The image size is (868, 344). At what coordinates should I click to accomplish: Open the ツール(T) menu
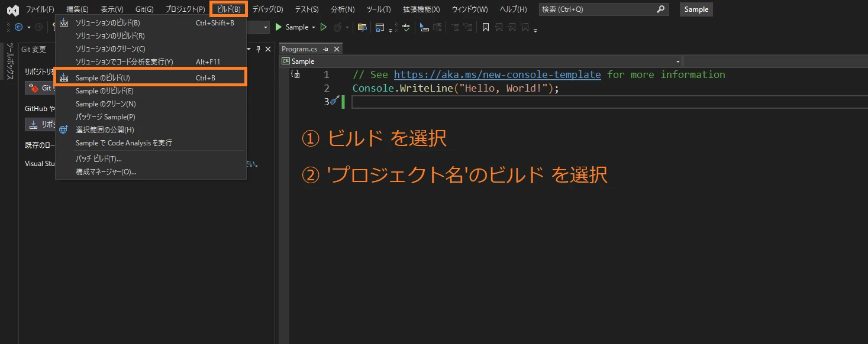(379, 9)
